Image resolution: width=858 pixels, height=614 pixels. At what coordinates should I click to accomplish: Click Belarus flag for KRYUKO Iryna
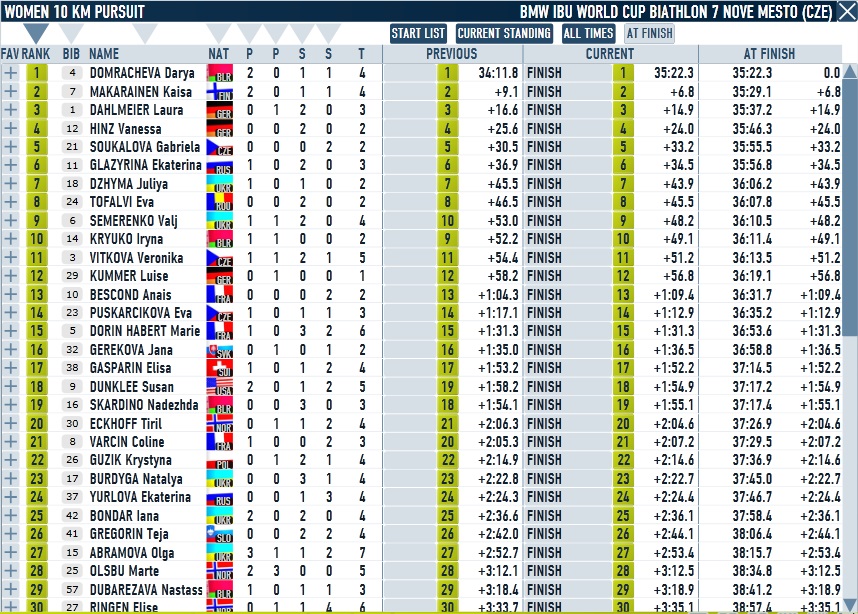pyautogui.click(x=219, y=239)
